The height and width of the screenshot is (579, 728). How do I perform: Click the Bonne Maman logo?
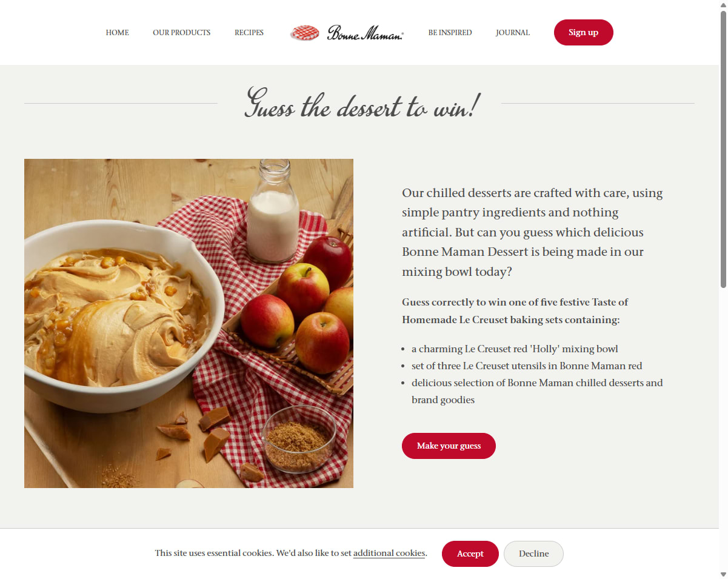(x=347, y=33)
